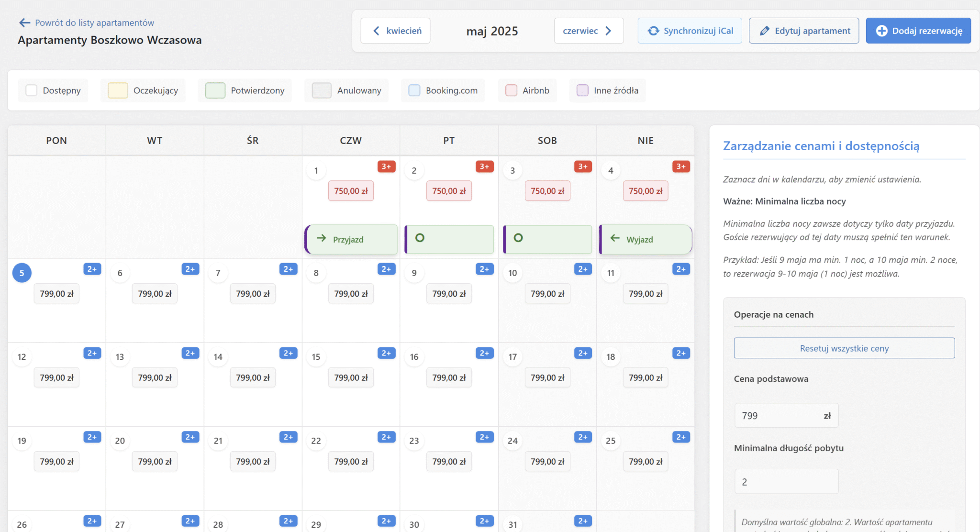
Task: Click the Oczekujący yellow swatch
Action: click(118, 90)
